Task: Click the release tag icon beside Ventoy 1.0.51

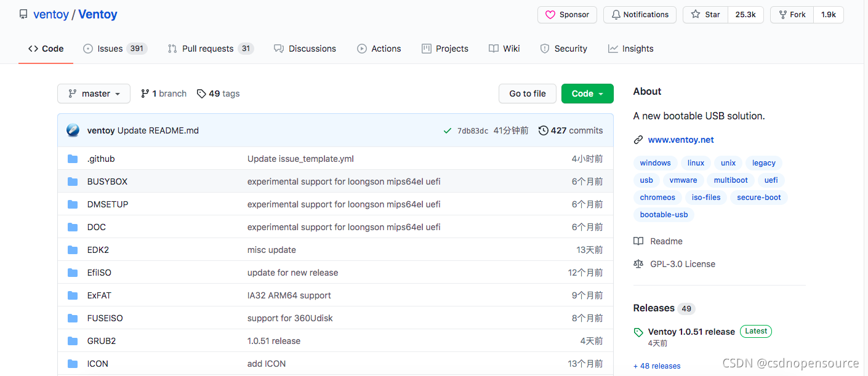Action: point(638,332)
